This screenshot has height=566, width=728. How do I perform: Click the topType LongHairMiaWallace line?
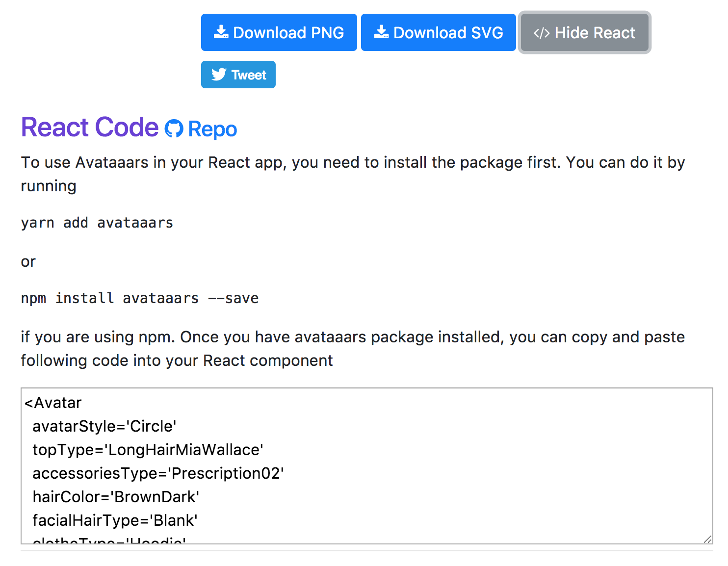pos(148,450)
